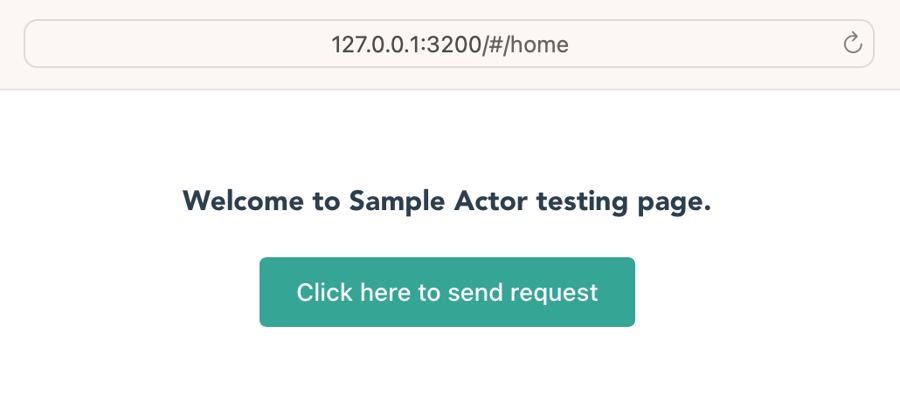The image size is (900, 415).
Task: Click the word "to" on the green button
Action: pos(429,292)
